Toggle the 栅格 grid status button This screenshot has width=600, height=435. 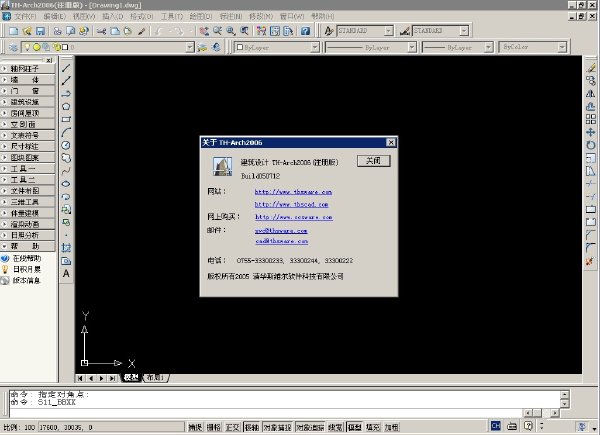214,427
